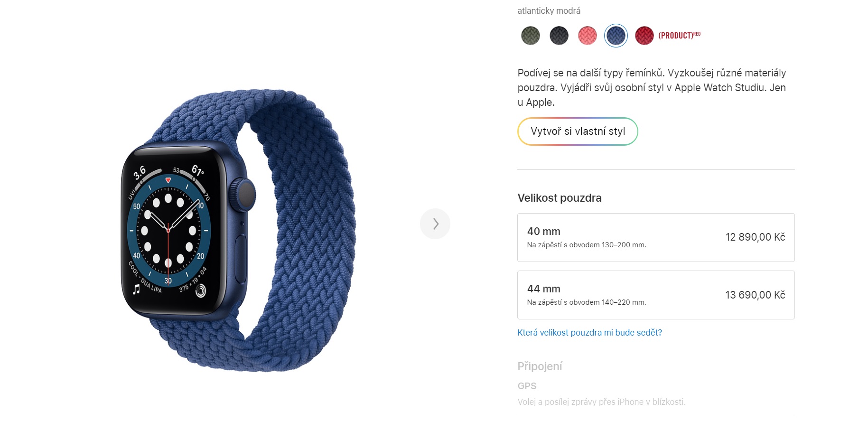
Task: Click the 13 690,00 Kč price
Action: click(x=755, y=295)
